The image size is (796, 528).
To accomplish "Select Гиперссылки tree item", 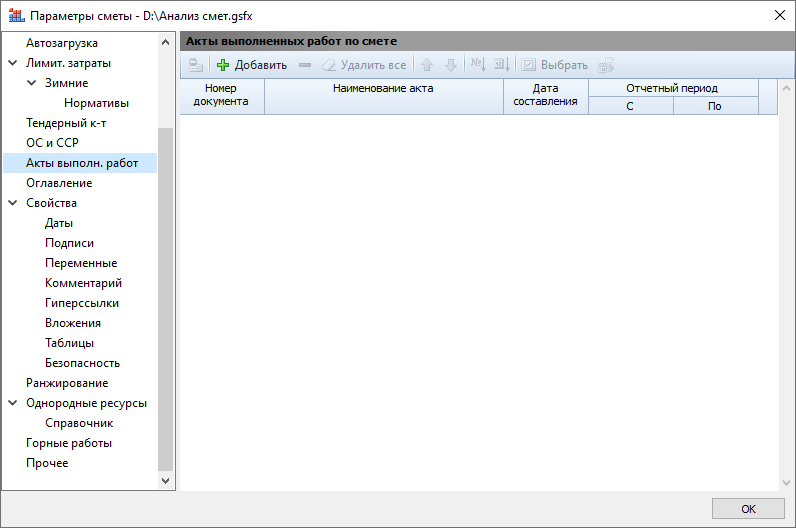I will coord(82,303).
